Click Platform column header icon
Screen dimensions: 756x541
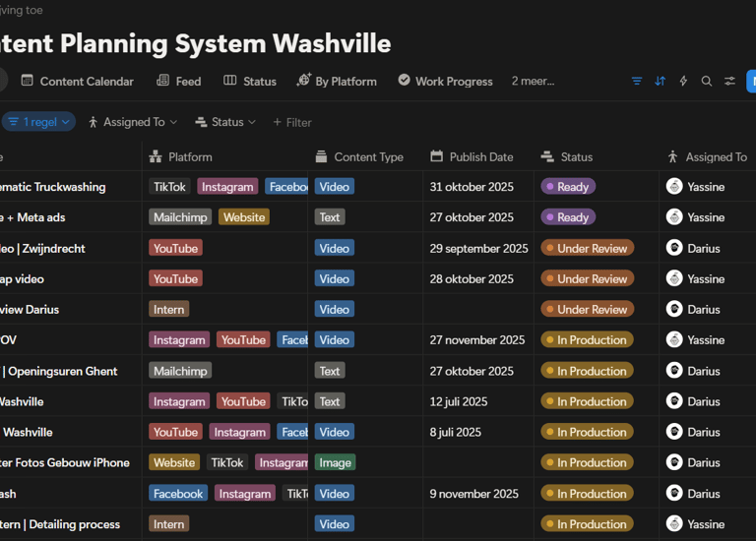click(156, 156)
